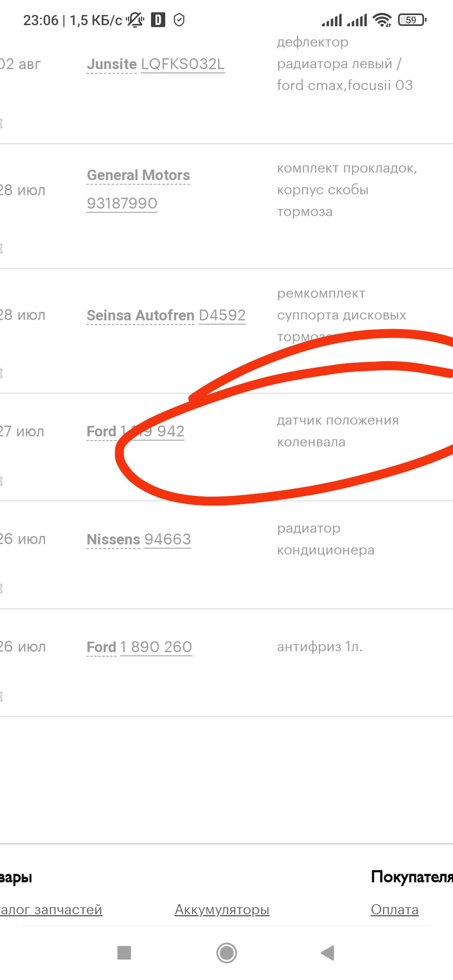Tap the muted notifications bell icon
Image resolution: width=453 pixels, height=980 pixels.
[x=135, y=20]
